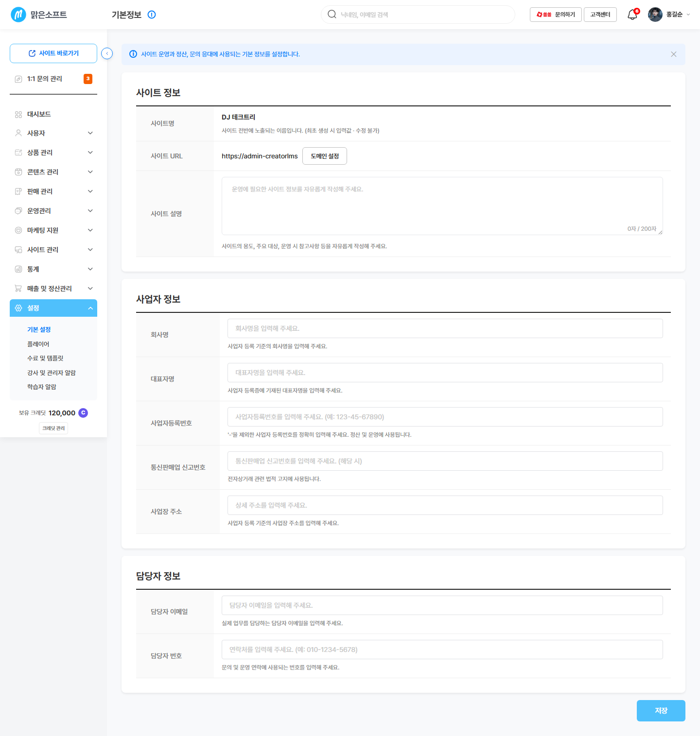The image size is (700, 736).
Task: Click the 담당자 번호 input field
Action: (x=442, y=650)
